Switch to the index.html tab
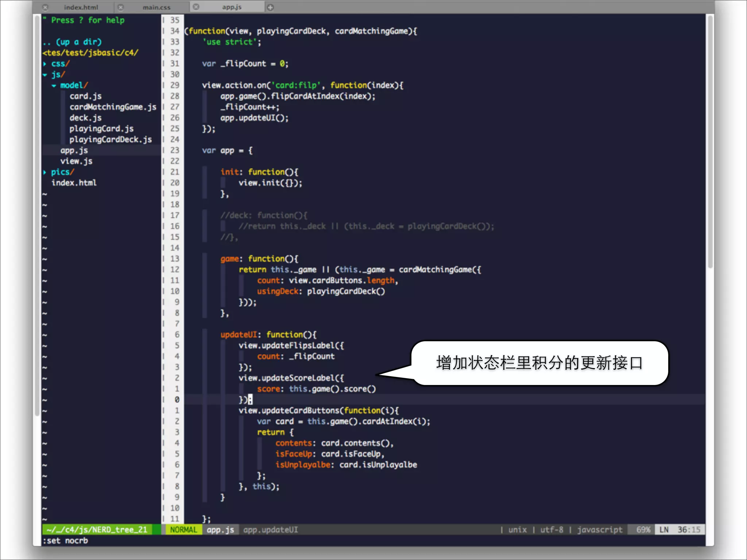Image resolution: width=747 pixels, height=560 pixels. pos(81,7)
